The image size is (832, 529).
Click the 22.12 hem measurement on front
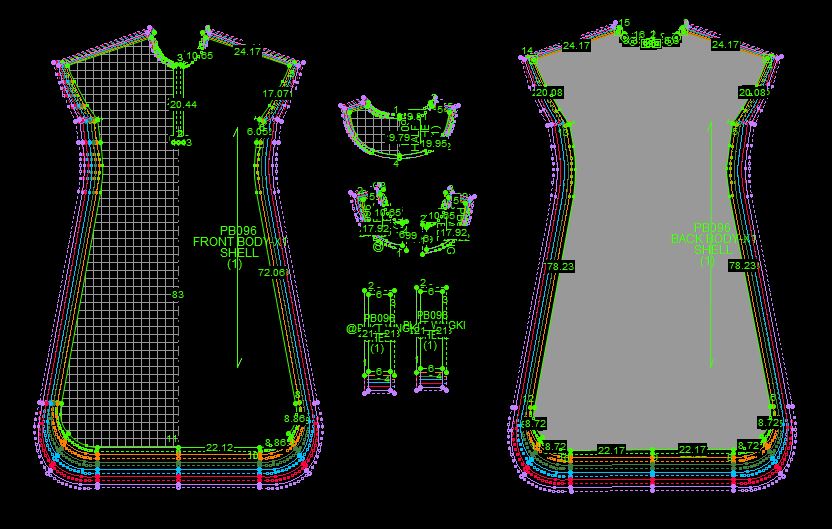pyautogui.click(x=219, y=447)
